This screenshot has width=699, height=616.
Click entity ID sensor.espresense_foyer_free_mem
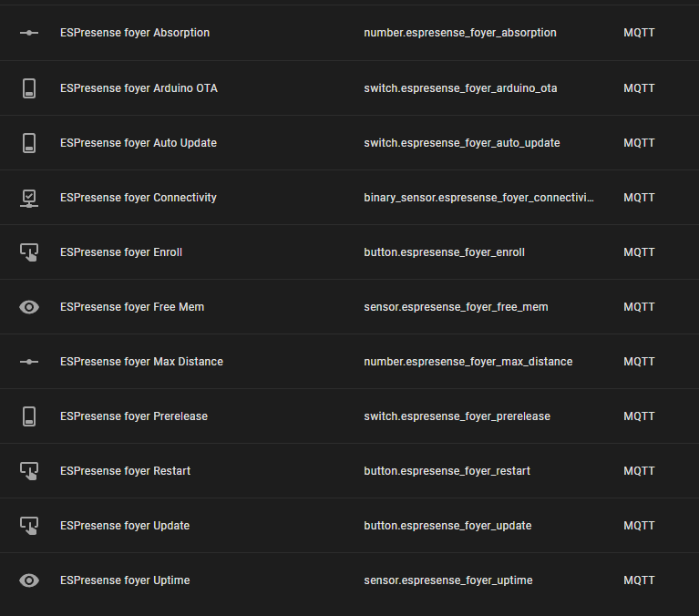(456, 307)
